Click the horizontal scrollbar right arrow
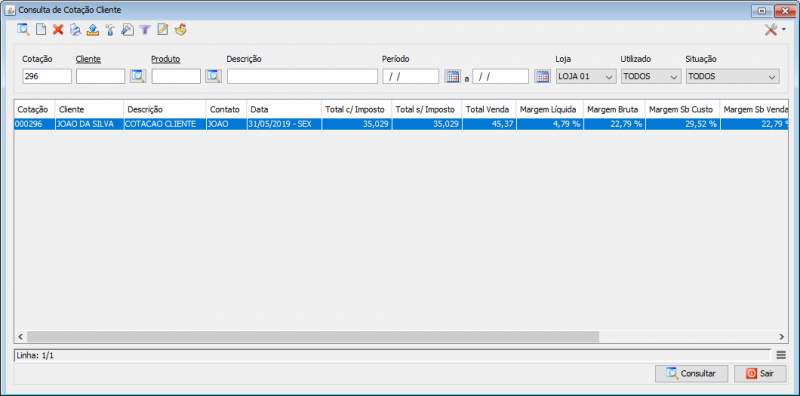 click(781, 337)
